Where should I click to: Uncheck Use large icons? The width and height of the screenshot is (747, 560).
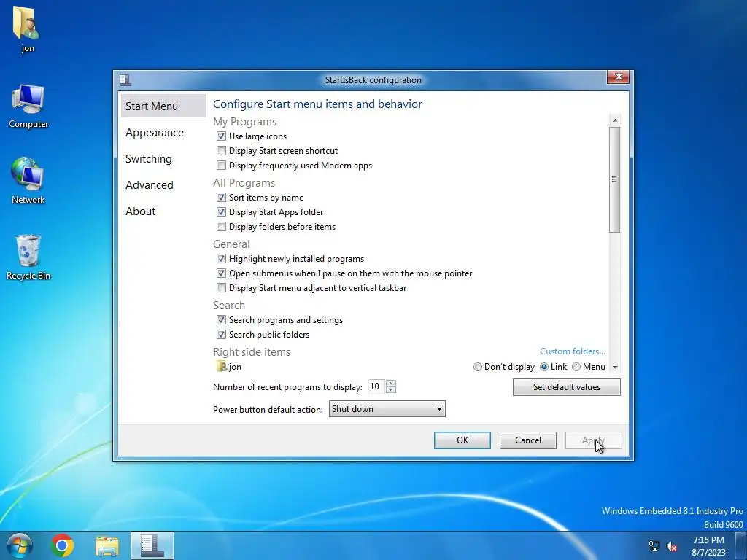(x=221, y=136)
